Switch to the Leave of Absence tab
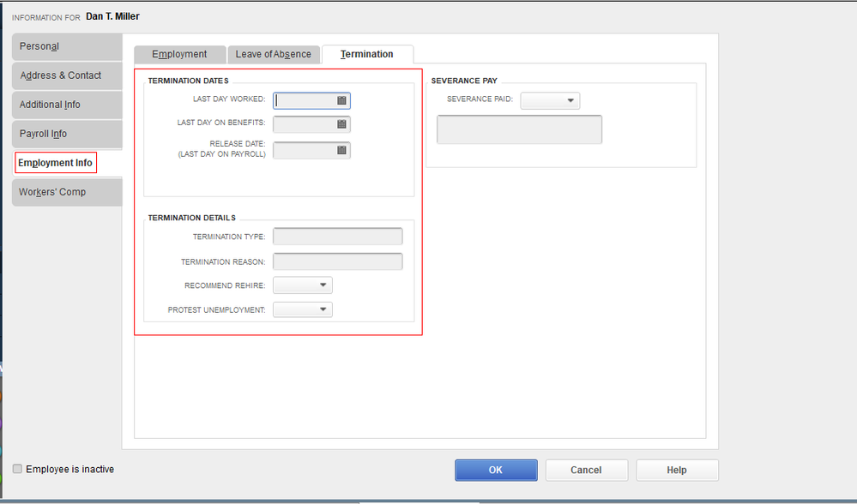Viewport: 857px width, 504px height. (274, 54)
